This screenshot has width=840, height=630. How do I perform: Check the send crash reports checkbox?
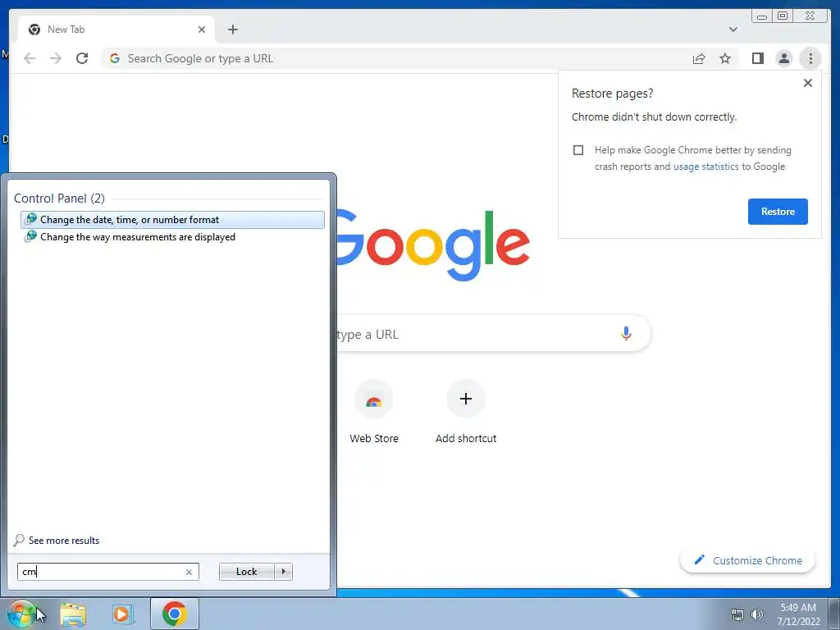578,150
